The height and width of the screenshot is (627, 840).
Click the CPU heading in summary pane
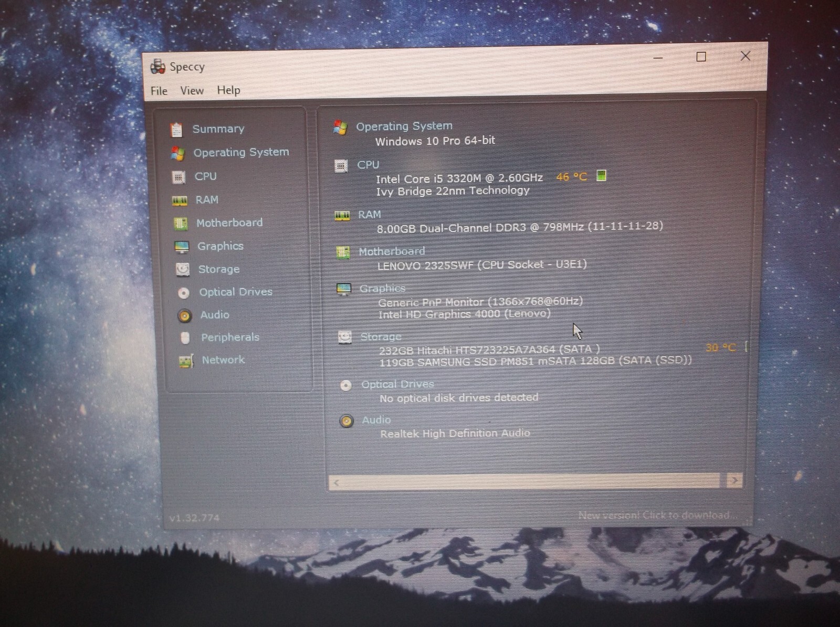pos(368,165)
